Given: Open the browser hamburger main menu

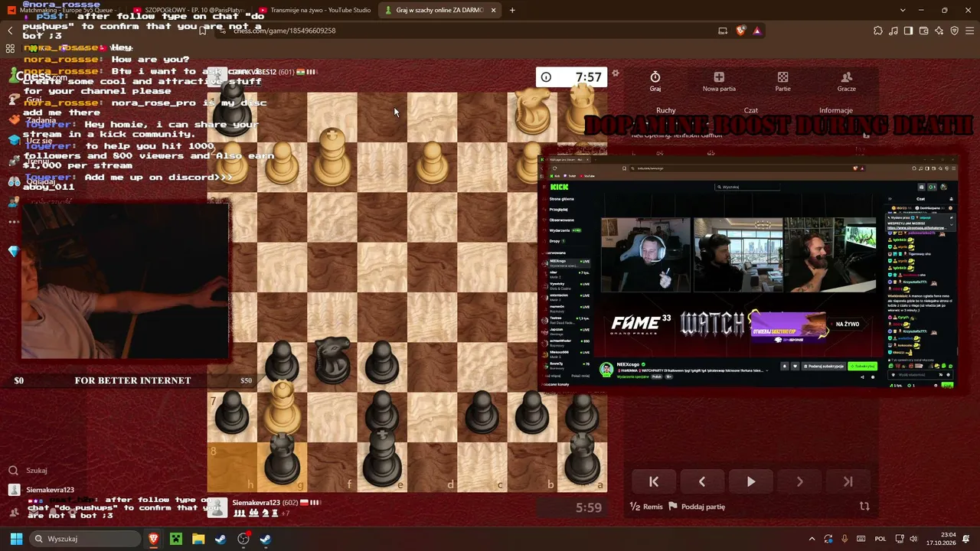Looking at the screenshot, I should (969, 31).
